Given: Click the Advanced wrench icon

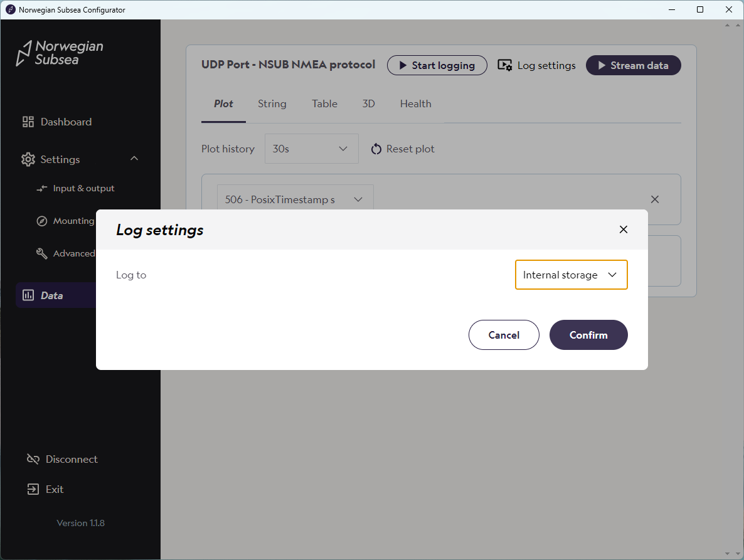Looking at the screenshot, I should 42,254.
